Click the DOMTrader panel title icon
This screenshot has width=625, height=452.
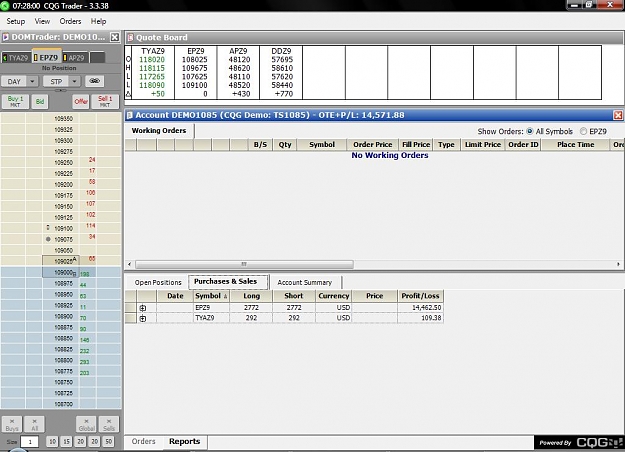pyautogui.click(x=6, y=37)
